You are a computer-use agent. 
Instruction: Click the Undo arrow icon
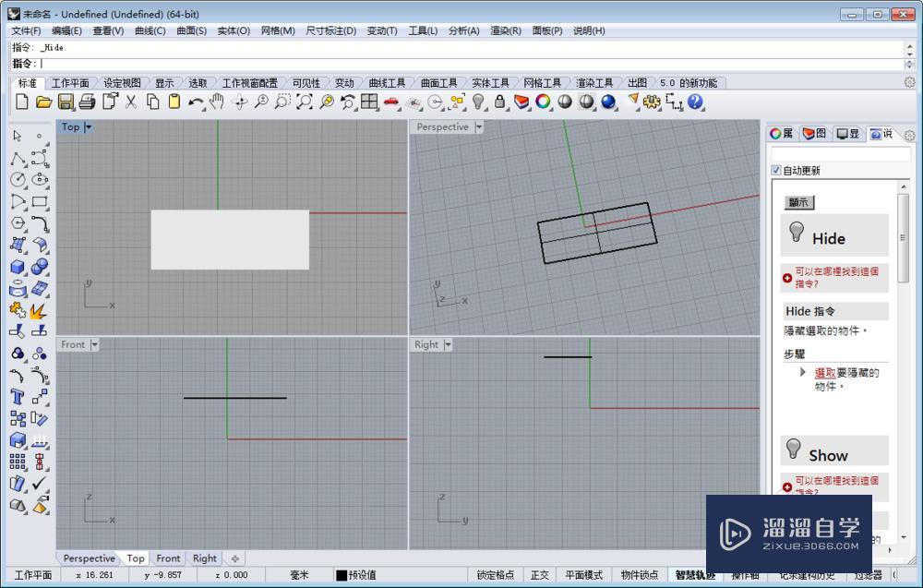[x=196, y=102]
